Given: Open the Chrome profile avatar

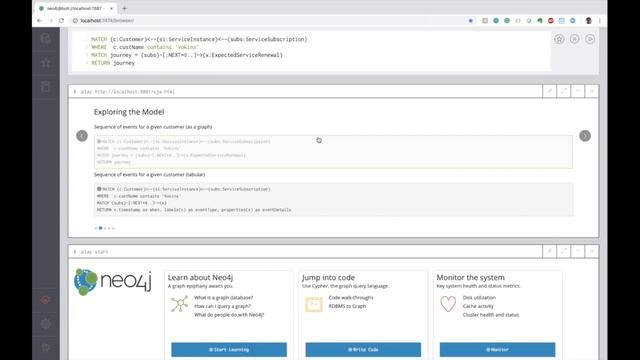Looking at the screenshot, I should click(x=589, y=20).
